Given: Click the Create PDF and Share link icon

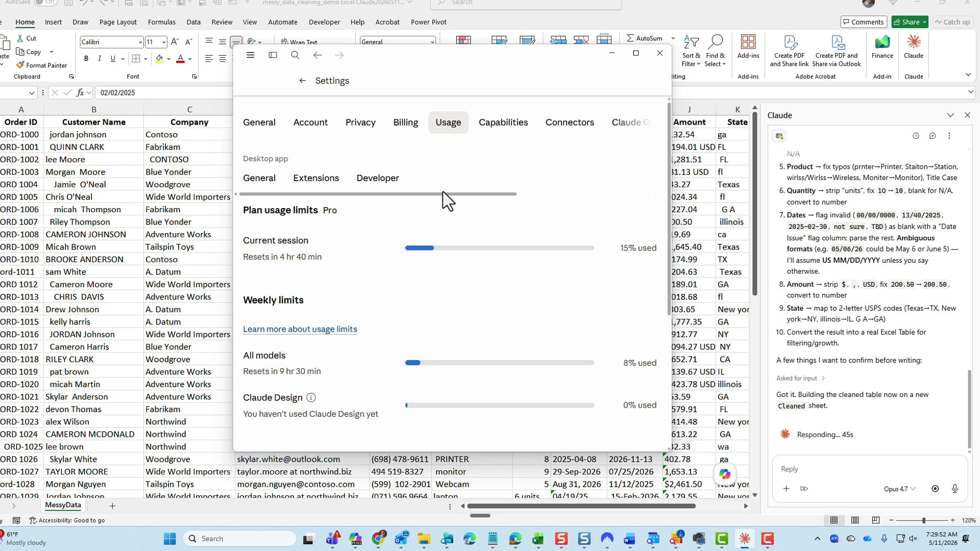Looking at the screenshot, I should [x=790, y=51].
